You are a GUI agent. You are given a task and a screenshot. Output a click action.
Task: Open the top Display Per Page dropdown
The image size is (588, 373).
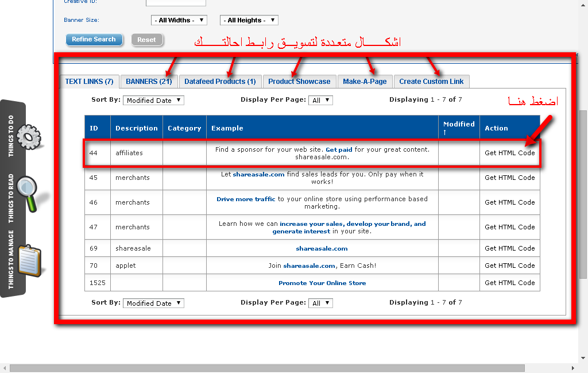320,100
